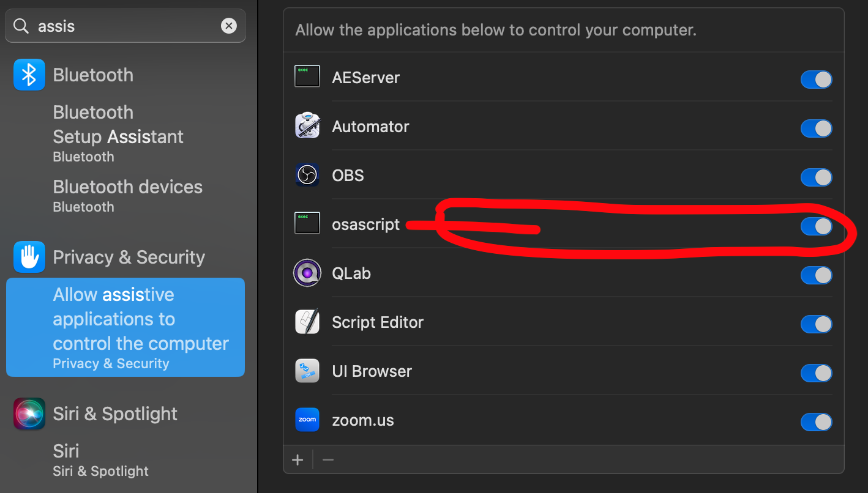Select the Script Editor row name
Image resolution: width=868 pixels, height=493 pixels.
(378, 322)
